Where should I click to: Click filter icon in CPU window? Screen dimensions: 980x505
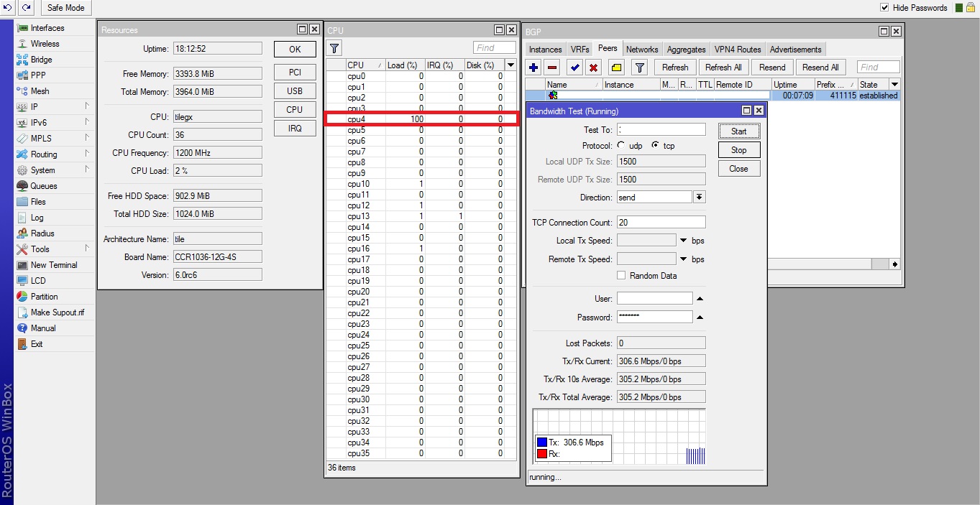[334, 48]
